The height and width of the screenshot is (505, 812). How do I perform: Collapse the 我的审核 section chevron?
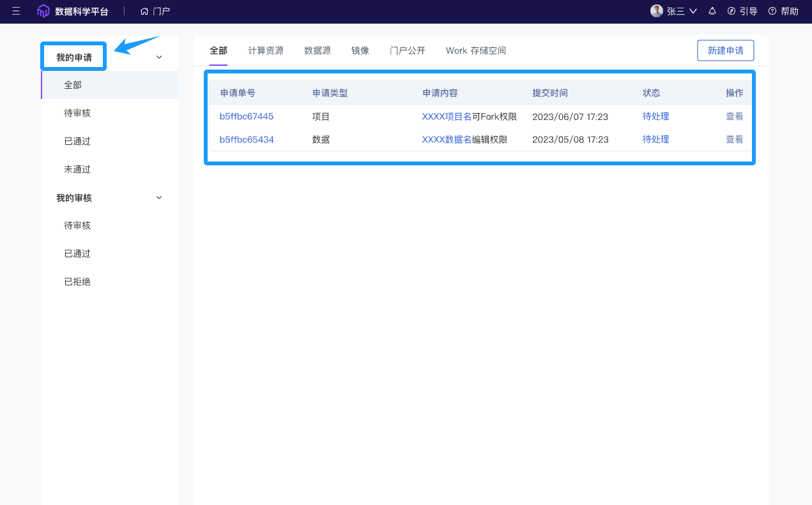point(159,198)
